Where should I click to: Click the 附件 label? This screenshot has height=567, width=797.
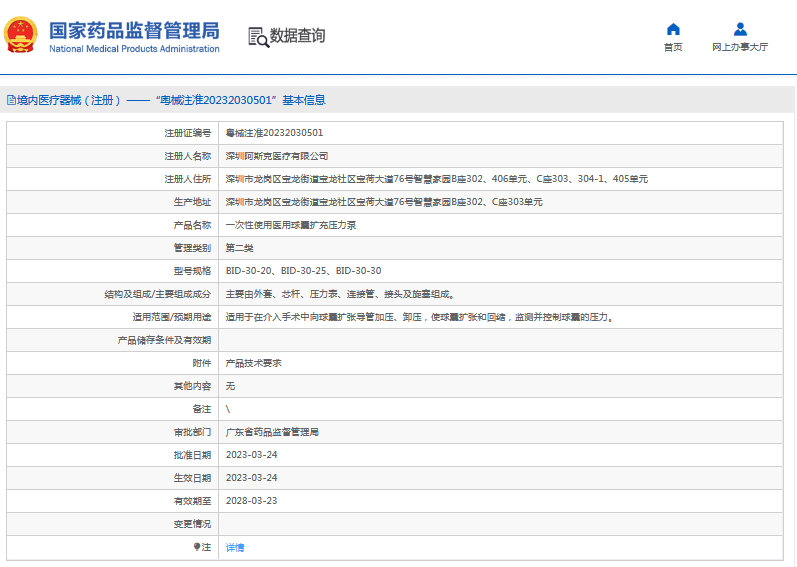[x=202, y=363]
